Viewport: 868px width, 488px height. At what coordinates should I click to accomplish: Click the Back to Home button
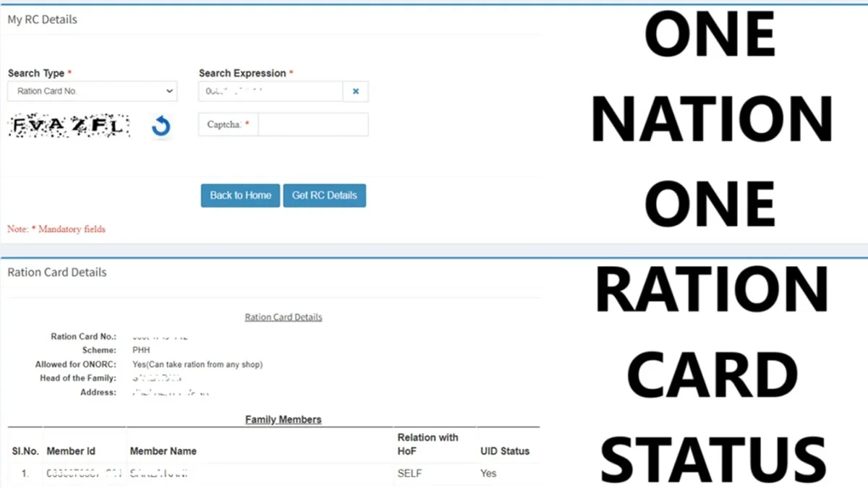click(239, 195)
